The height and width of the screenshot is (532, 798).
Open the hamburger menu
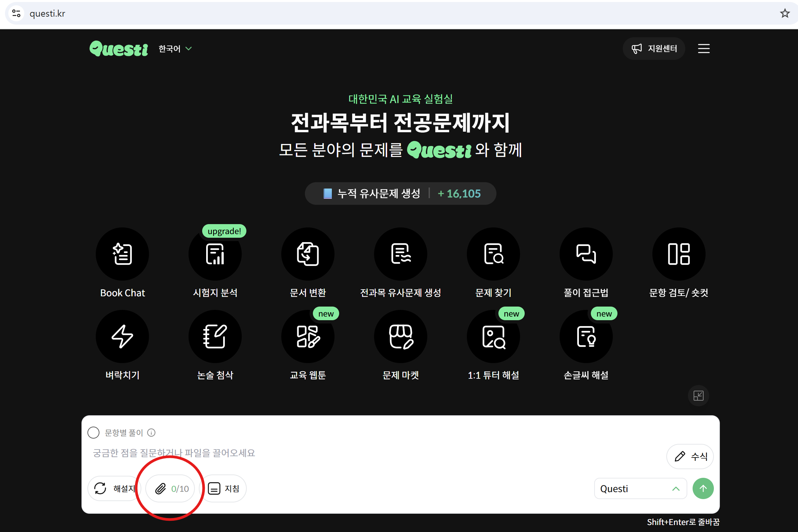coord(704,49)
